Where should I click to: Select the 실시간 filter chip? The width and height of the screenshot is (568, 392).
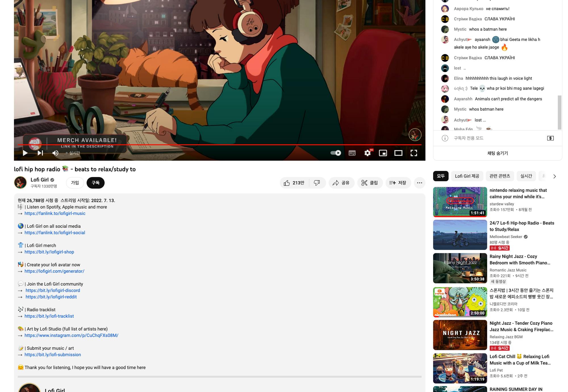click(x=526, y=176)
